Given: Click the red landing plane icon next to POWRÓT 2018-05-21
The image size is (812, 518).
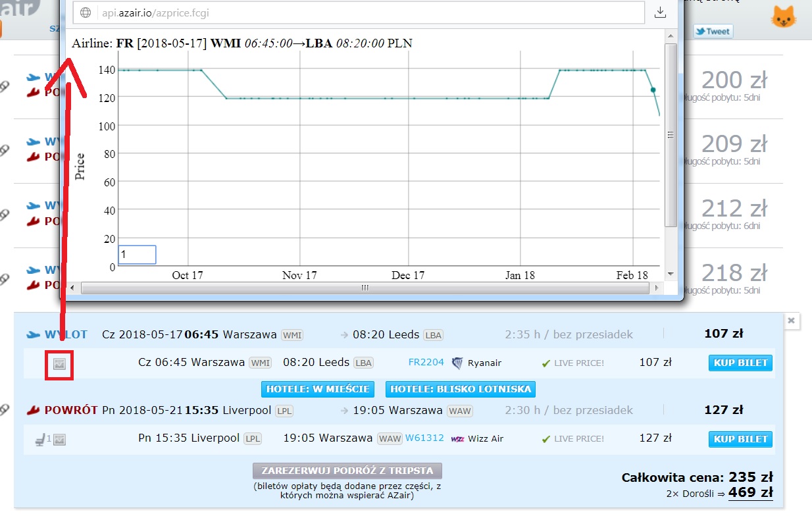Looking at the screenshot, I should point(33,411).
